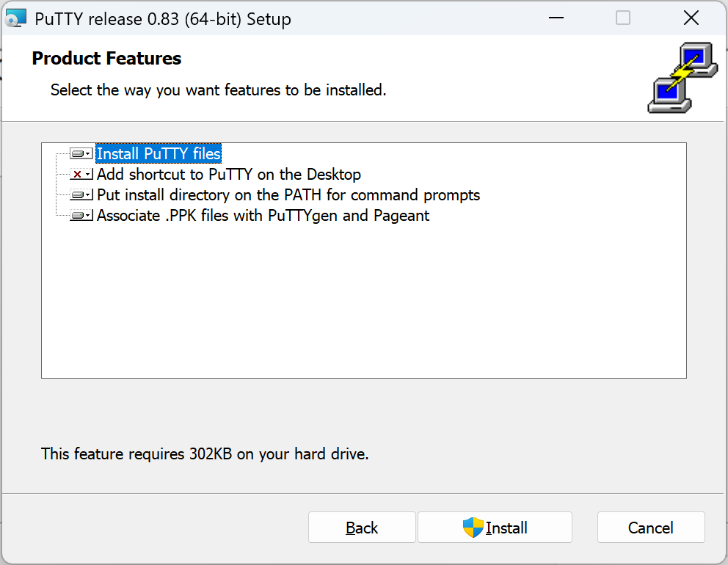Open drive icon dropdown for Install PuTTY files
The image size is (728, 565).
pos(81,154)
